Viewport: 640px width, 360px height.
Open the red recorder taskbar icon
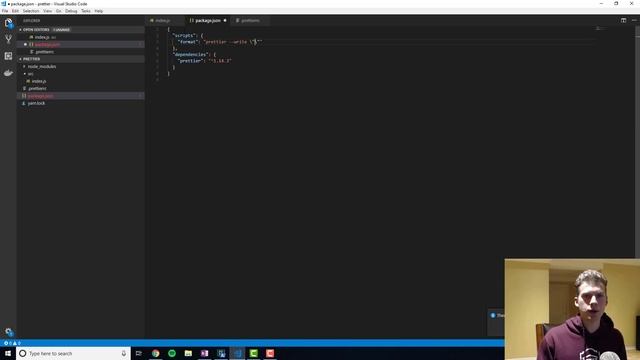[x=270, y=353]
